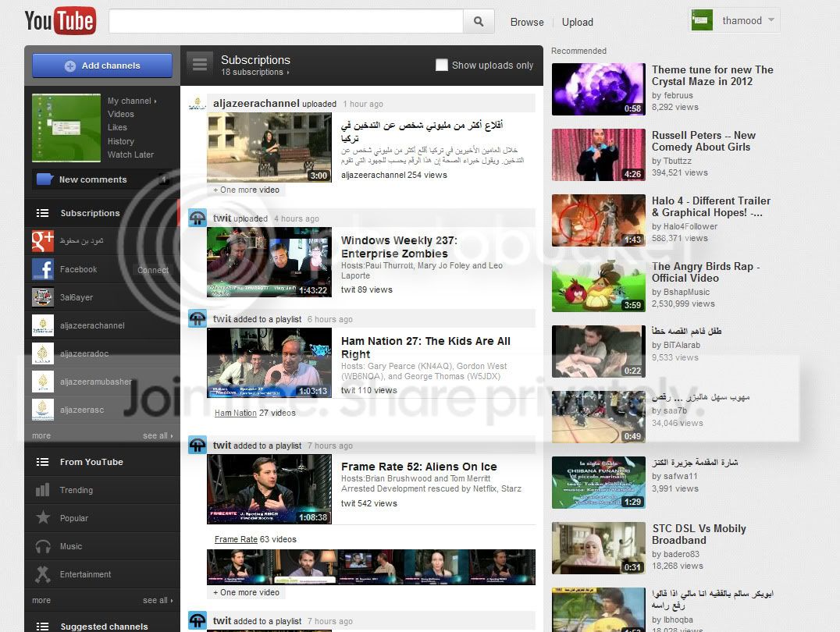Open Likes in the sidebar
Image resolution: width=840 pixels, height=632 pixels.
(117, 127)
